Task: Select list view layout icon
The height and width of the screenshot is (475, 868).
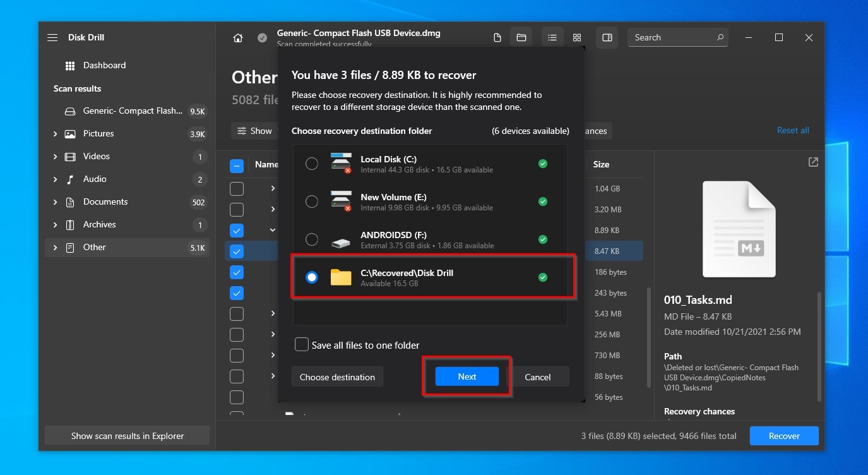Action: tap(552, 38)
